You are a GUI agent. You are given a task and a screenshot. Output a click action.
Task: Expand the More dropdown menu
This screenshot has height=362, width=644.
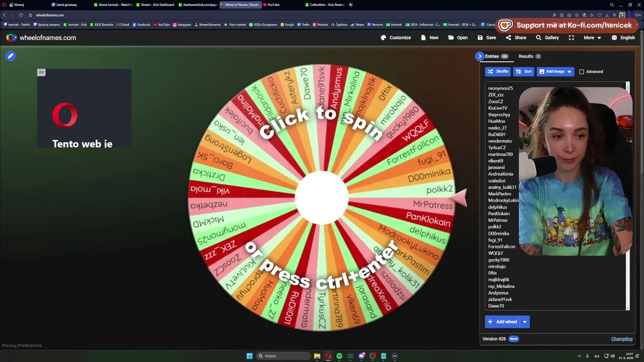point(592,38)
